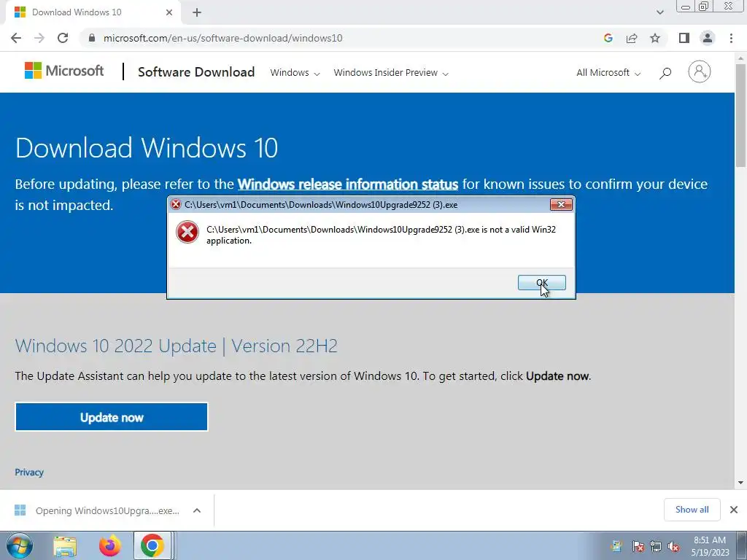Viewport: 747px width, 560px height.
Task: Open the site search magnifier
Action: [x=665, y=73]
